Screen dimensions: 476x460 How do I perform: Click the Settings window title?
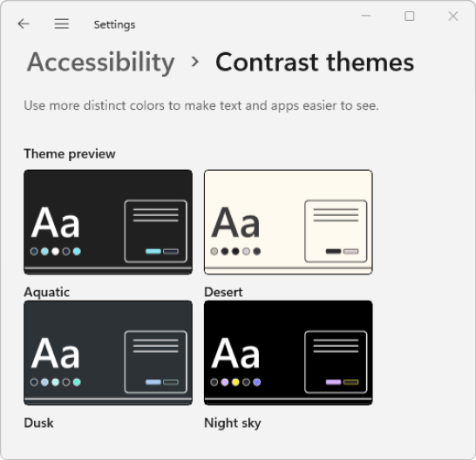[x=114, y=24]
